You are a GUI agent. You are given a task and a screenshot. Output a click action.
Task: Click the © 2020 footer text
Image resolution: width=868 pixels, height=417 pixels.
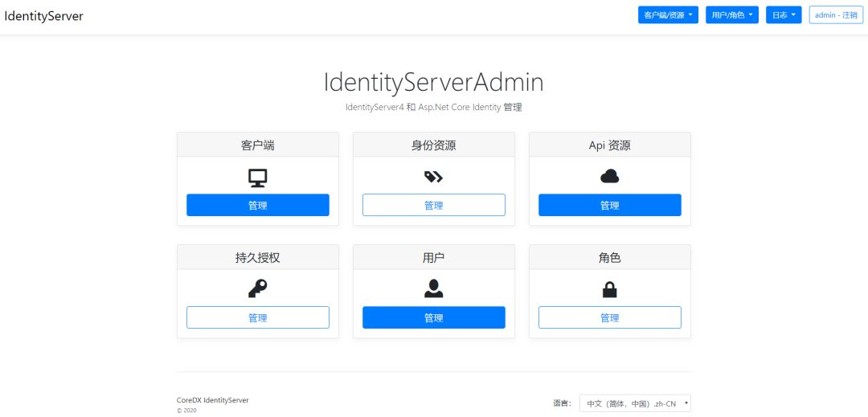[x=186, y=411]
